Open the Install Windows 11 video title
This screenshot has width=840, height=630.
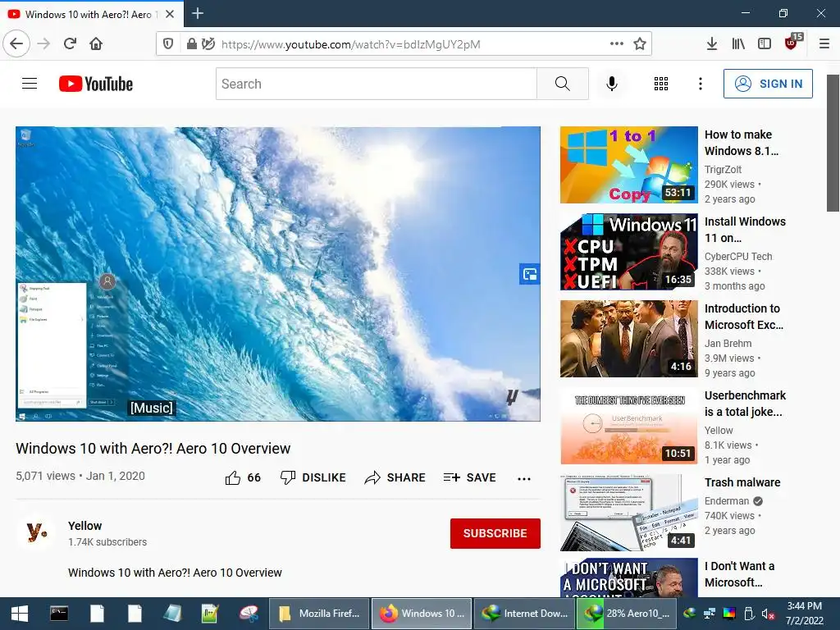point(745,230)
